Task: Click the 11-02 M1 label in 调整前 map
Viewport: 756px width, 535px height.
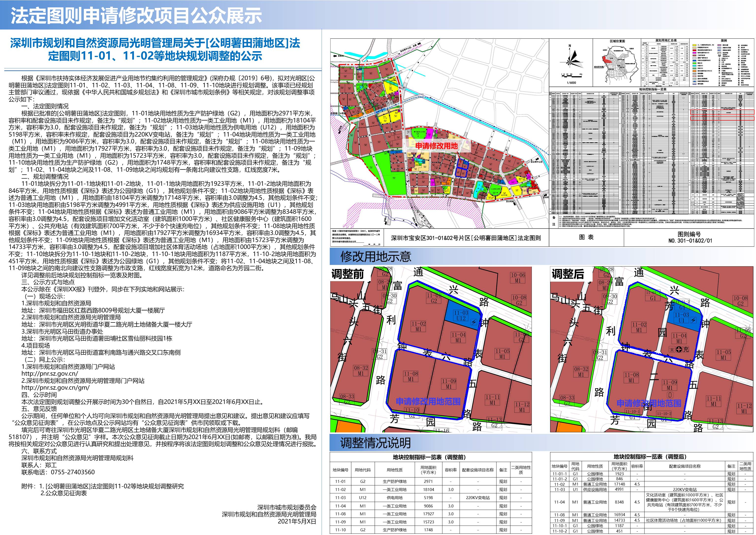Action: (418, 326)
